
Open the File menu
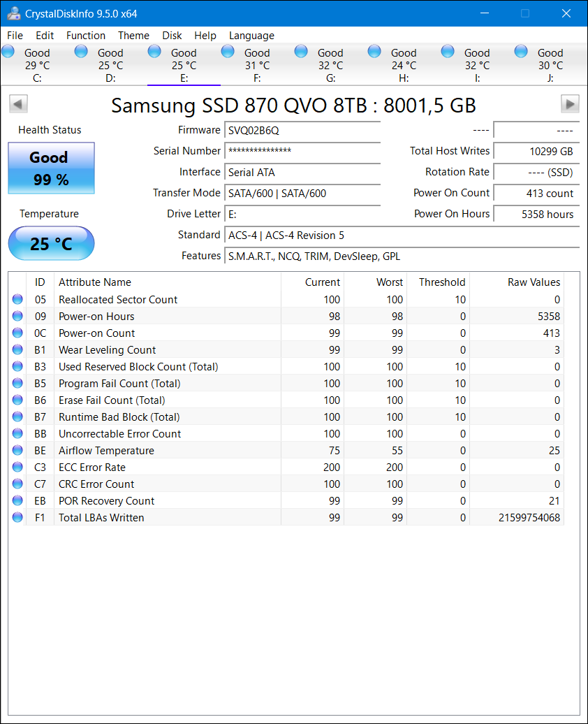[15, 36]
